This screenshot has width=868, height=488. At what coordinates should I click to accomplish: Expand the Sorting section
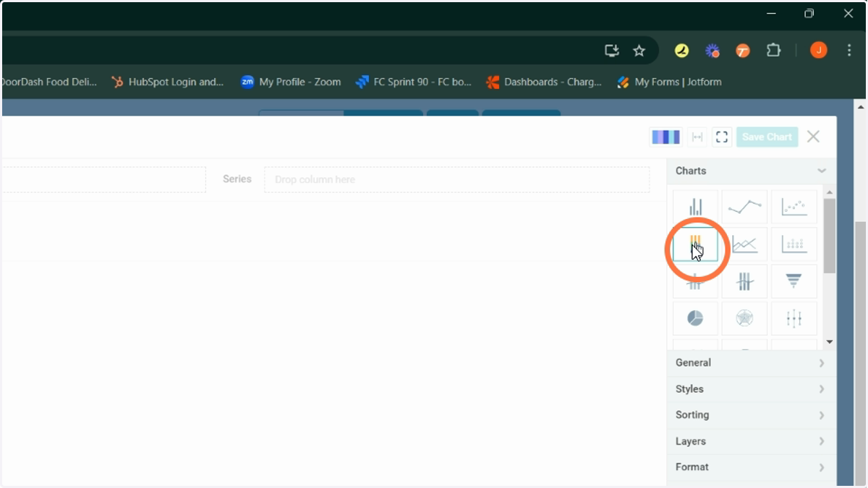click(751, 415)
